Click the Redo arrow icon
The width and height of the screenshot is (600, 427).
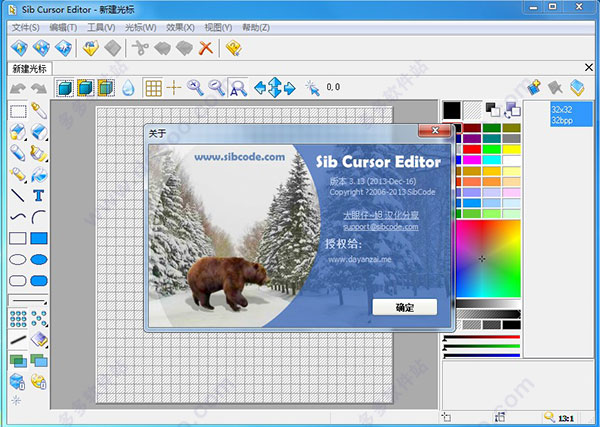[39, 88]
